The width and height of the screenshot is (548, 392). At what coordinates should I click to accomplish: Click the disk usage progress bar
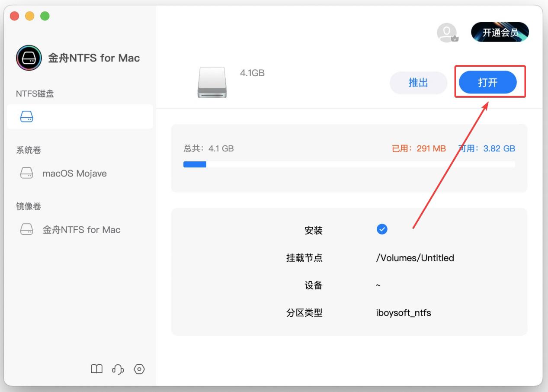(x=349, y=164)
